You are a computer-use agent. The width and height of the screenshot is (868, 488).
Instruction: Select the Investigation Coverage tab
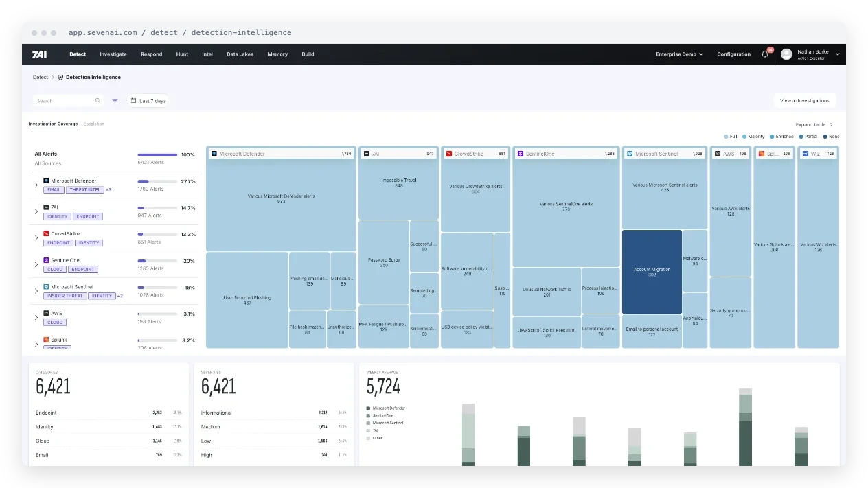click(53, 124)
